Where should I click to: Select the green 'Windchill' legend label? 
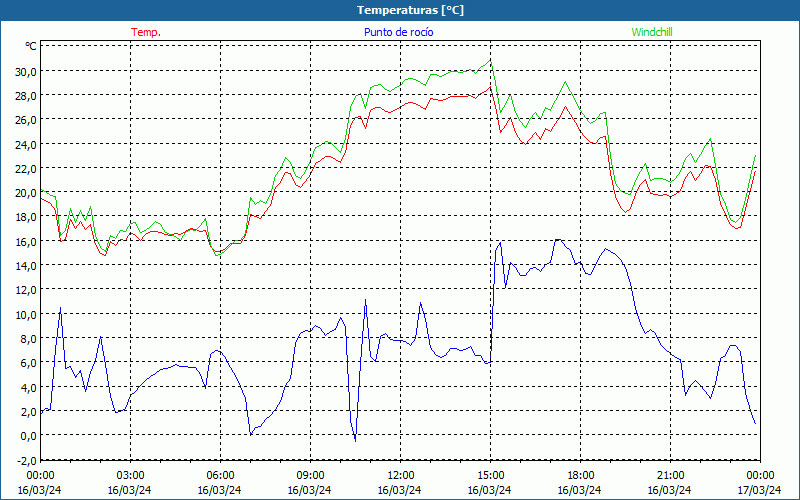coord(652,32)
